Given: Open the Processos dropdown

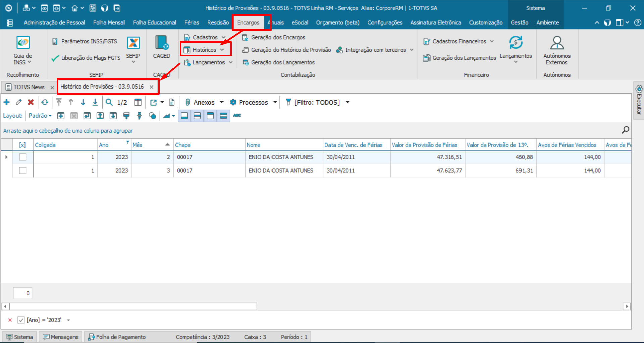Looking at the screenshot, I should click(275, 102).
